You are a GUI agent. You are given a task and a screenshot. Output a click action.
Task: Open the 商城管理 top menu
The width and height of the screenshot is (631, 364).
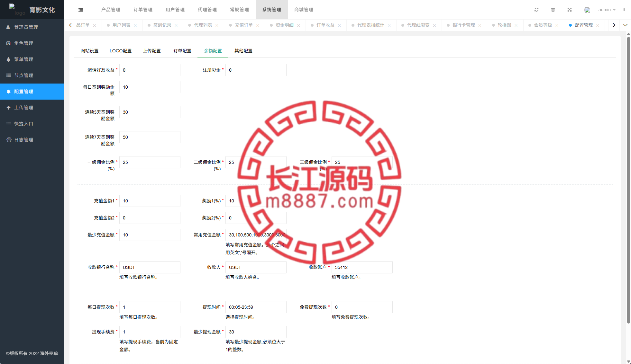pos(304,10)
